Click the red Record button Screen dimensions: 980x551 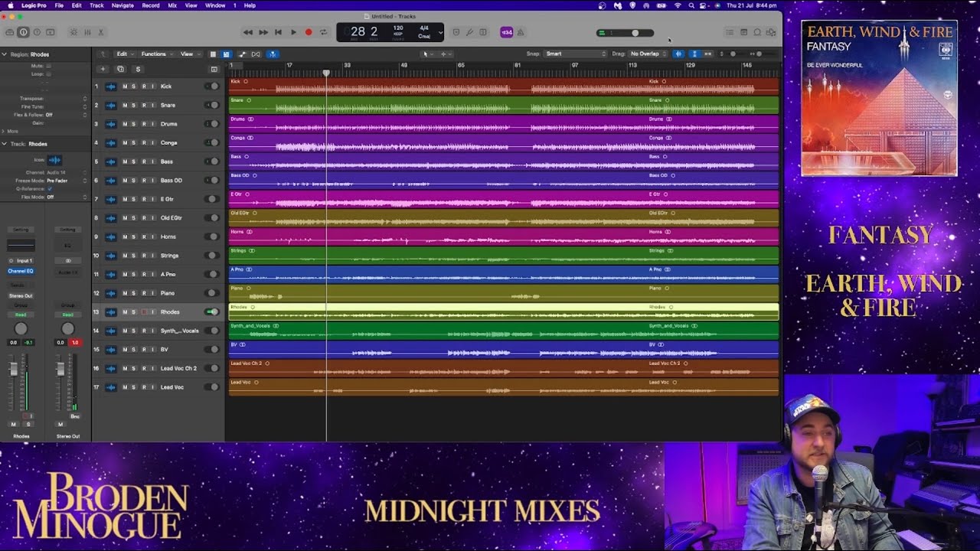tap(309, 32)
